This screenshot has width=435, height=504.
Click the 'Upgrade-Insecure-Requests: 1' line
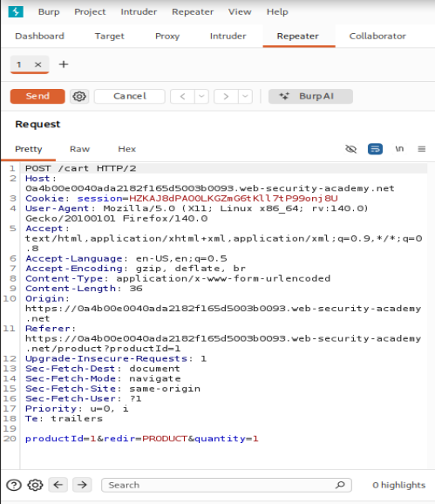pos(116,358)
